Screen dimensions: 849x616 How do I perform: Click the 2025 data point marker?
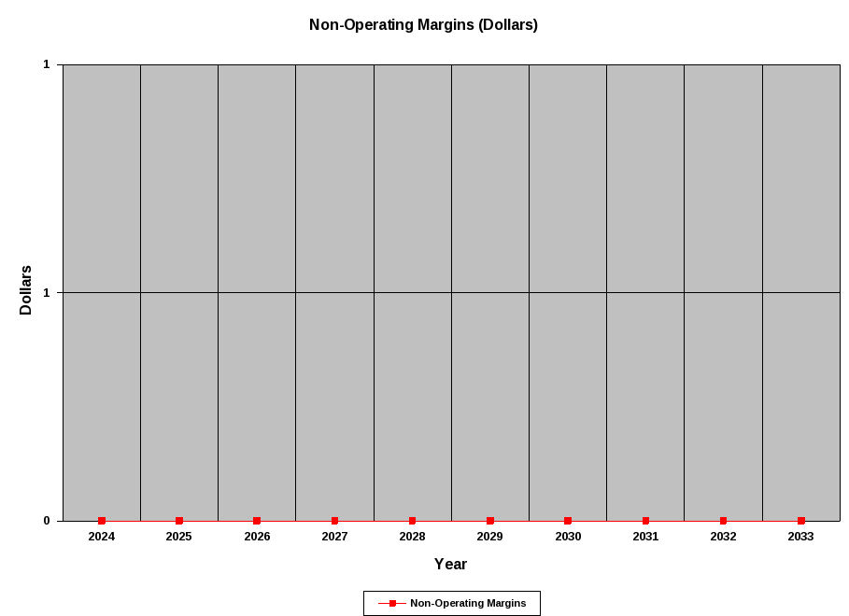(x=179, y=521)
